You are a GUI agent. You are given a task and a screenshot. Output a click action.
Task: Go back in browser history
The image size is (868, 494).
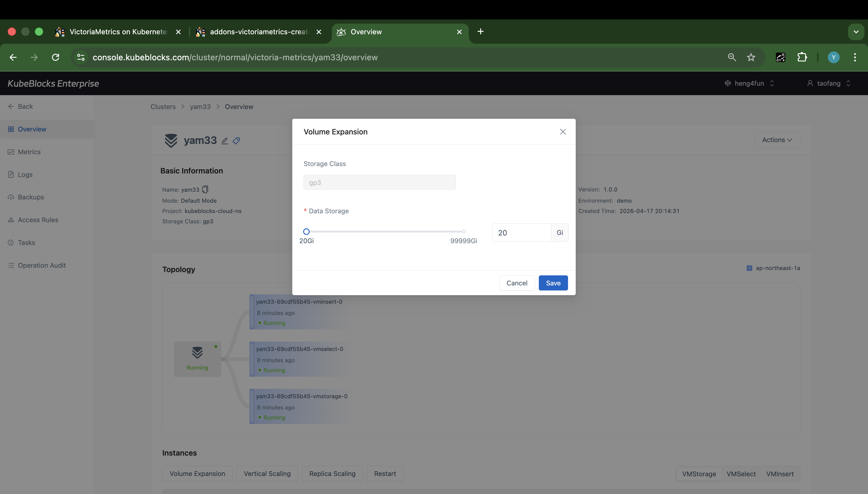point(13,57)
